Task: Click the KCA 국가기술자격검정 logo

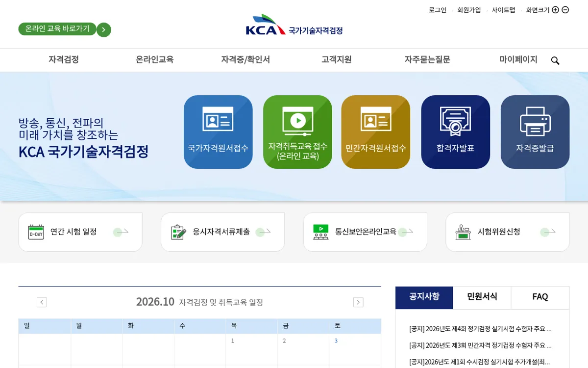Action: click(294, 25)
